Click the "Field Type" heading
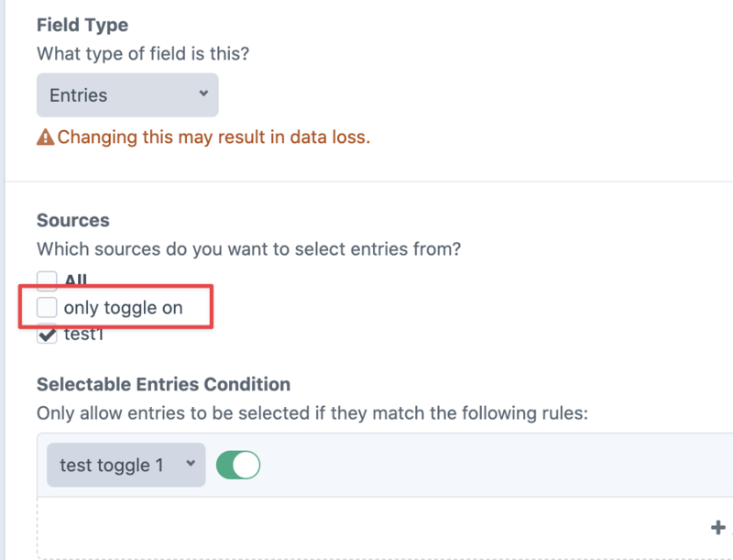 (x=82, y=26)
